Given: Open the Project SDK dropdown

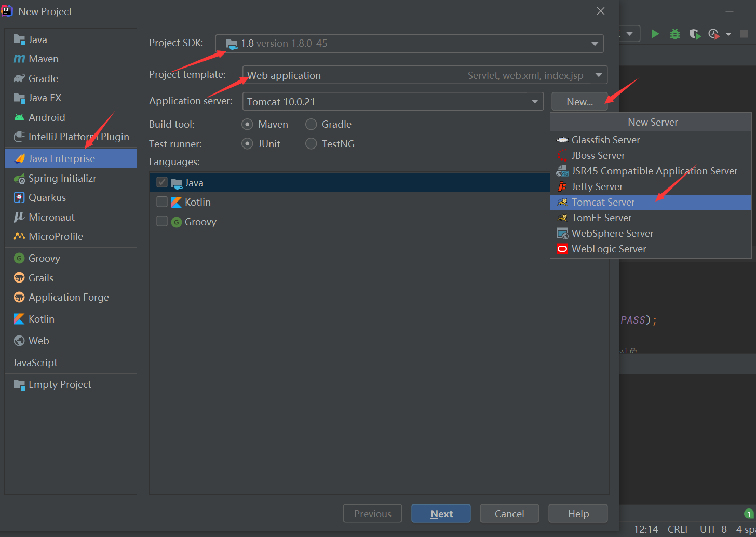Looking at the screenshot, I should point(409,44).
